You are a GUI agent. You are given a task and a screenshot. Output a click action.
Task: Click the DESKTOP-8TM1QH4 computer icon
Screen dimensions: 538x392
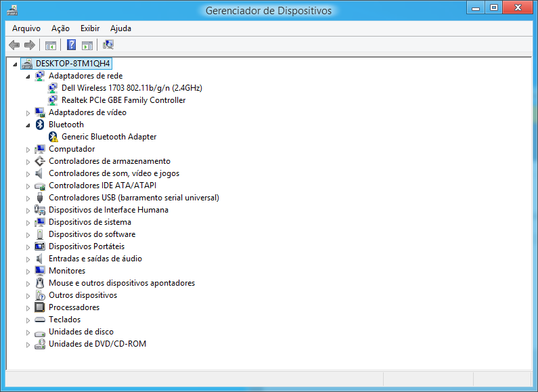coord(27,64)
